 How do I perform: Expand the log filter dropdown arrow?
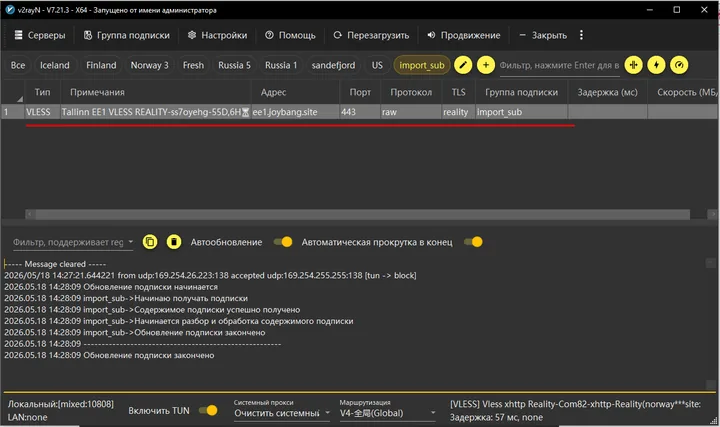tap(131, 242)
